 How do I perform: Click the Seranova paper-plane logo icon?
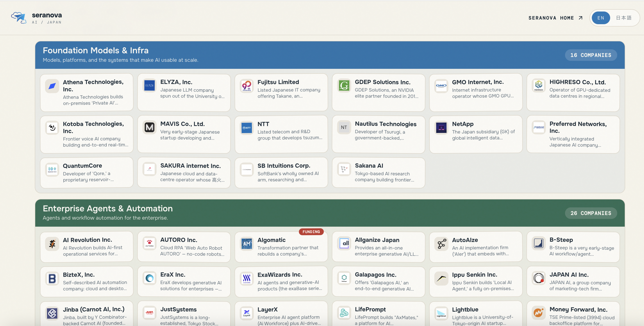[x=19, y=18]
